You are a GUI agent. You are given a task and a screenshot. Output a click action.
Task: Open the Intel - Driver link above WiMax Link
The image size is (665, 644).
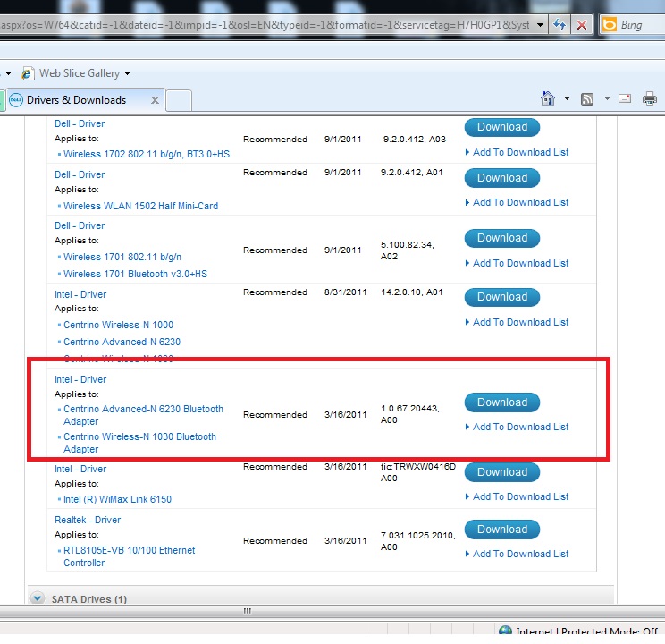click(80, 469)
